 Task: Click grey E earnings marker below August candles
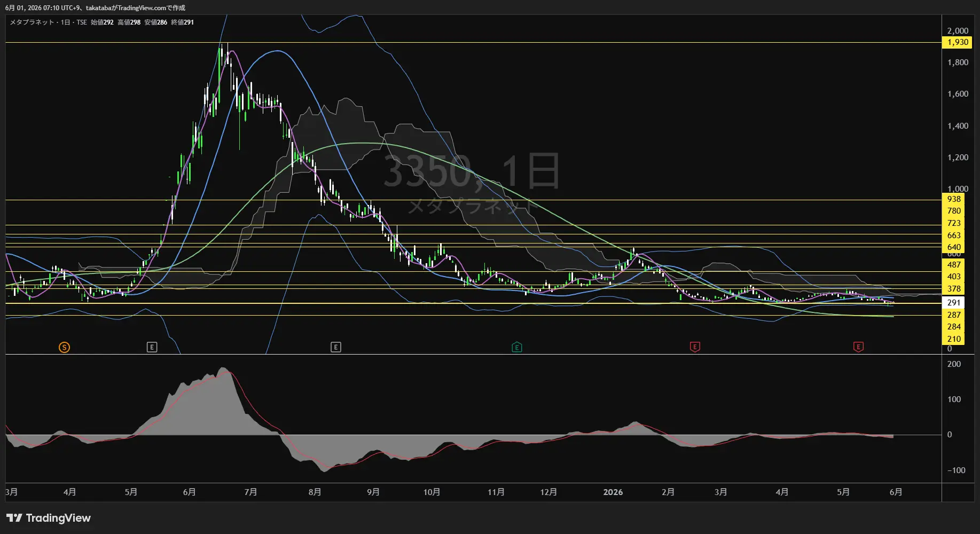[x=335, y=348]
